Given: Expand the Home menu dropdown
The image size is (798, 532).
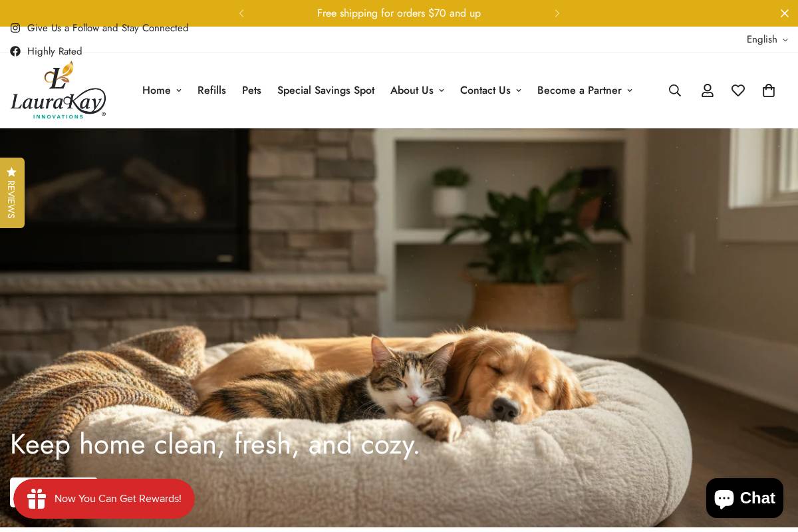Looking at the screenshot, I should (x=162, y=90).
